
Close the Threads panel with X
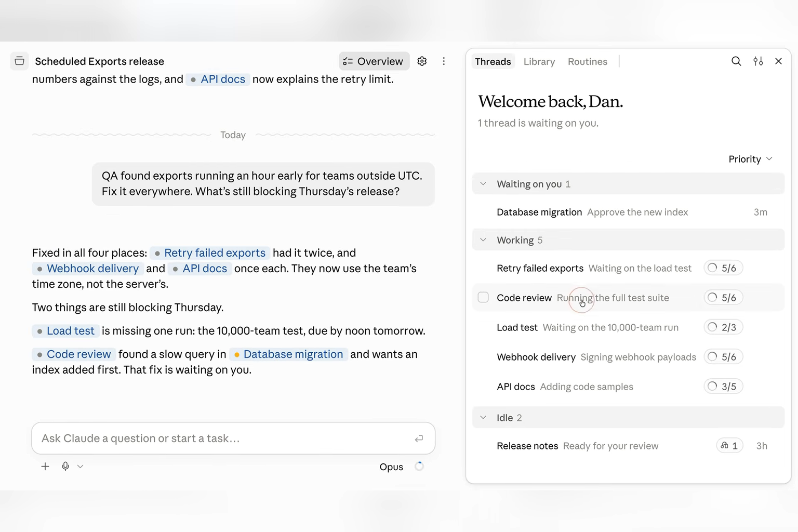click(x=778, y=61)
